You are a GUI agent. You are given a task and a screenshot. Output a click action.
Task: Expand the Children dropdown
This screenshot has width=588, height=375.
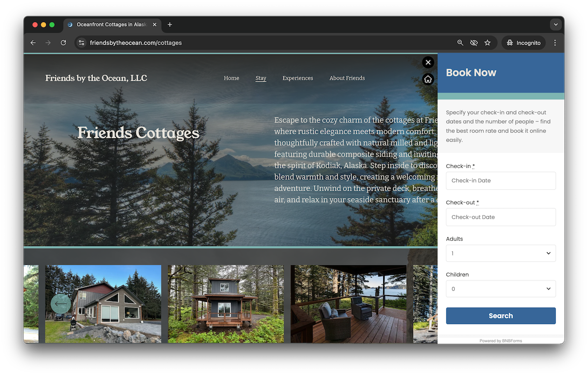[x=501, y=289]
